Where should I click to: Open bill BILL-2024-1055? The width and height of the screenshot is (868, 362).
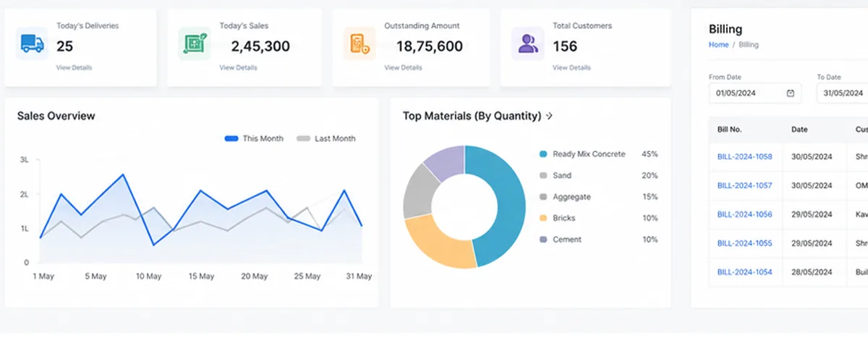point(744,243)
